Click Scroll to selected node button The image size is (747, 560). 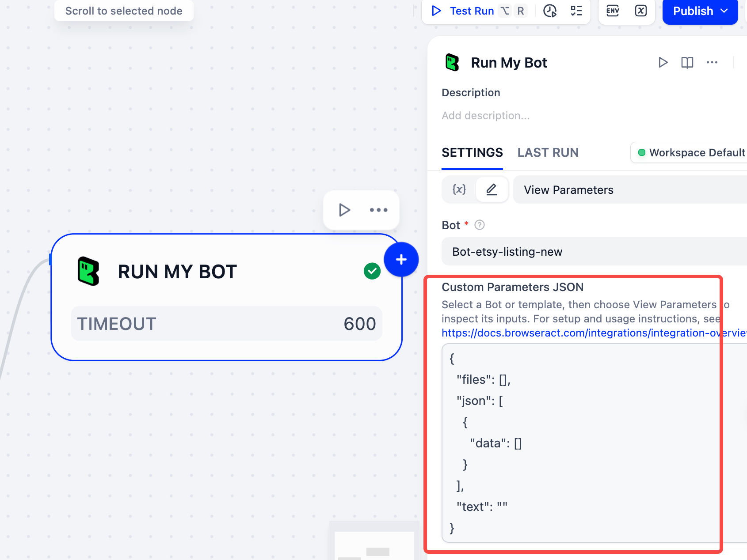(124, 11)
